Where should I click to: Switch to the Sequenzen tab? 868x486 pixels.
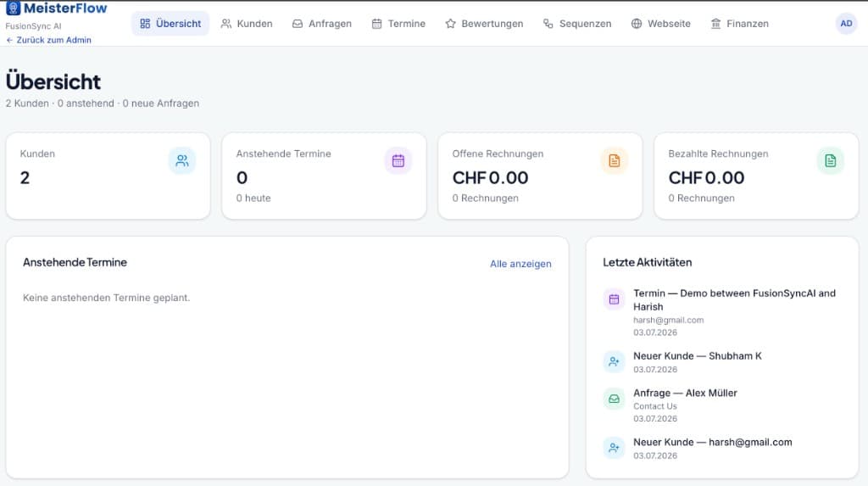click(x=577, y=23)
